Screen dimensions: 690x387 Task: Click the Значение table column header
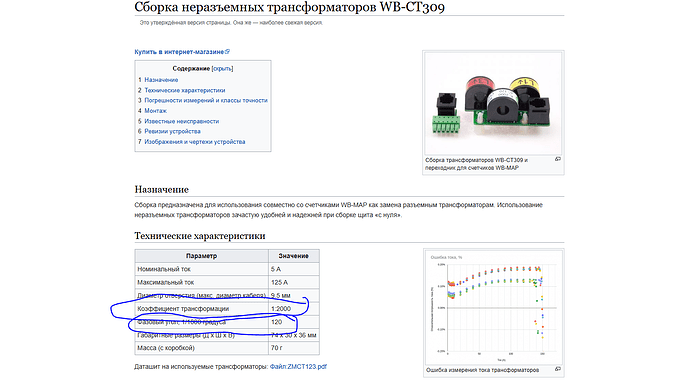point(294,256)
